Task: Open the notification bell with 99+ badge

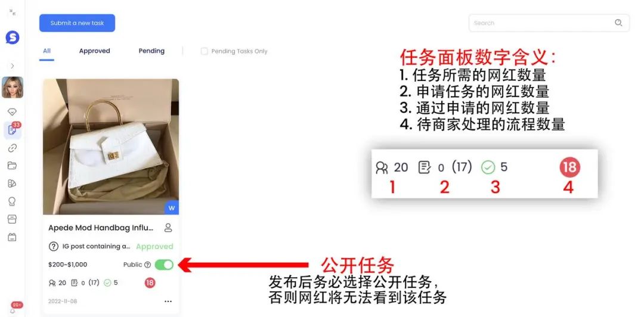Action: [x=13, y=310]
